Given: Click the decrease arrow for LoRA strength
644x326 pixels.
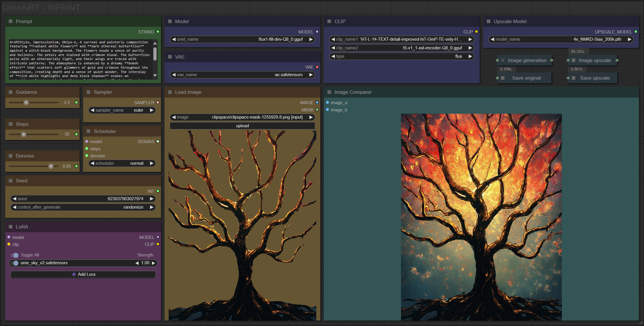Looking at the screenshot, I should tap(137, 263).
